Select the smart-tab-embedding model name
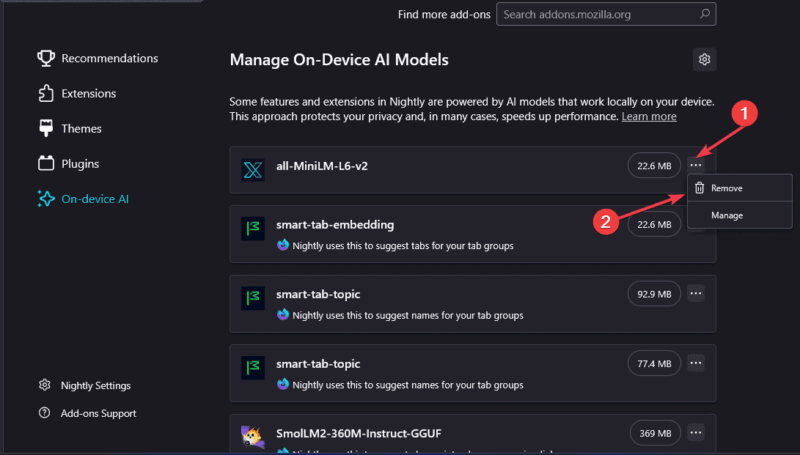Screen dimensions: 800x455 click(x=335, y=225)
